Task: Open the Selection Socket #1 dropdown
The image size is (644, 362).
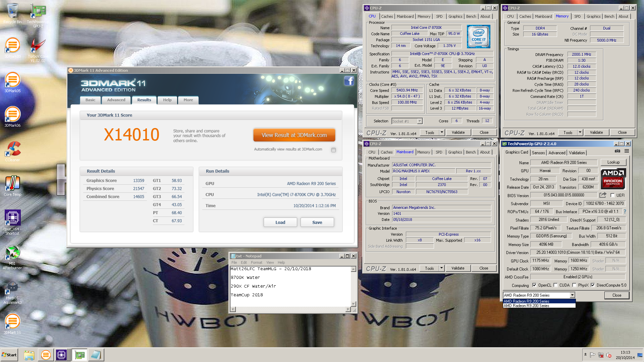Action: click(x=420, y=121)
